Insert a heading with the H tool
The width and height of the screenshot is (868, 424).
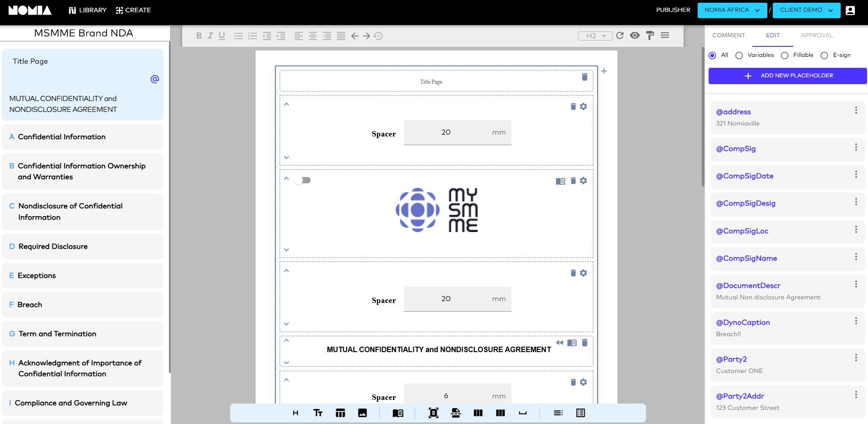pyautogui.click(x=296, y=413)
